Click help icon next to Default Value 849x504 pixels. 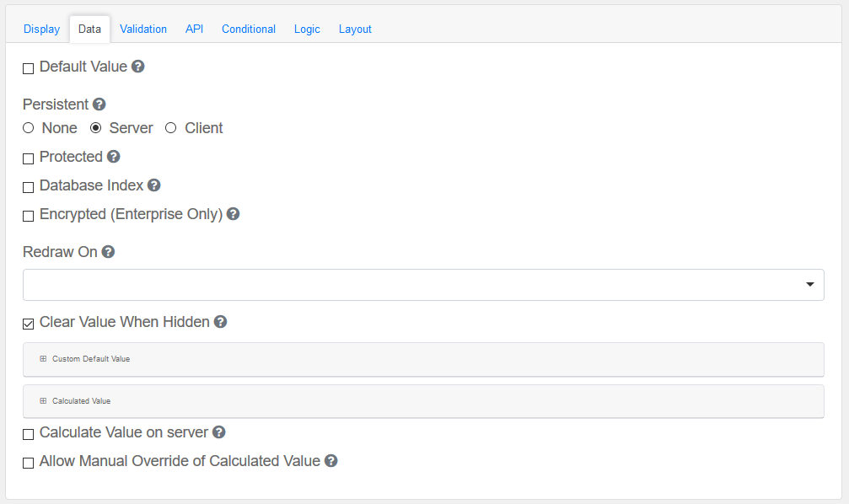[x=138, y=66]
